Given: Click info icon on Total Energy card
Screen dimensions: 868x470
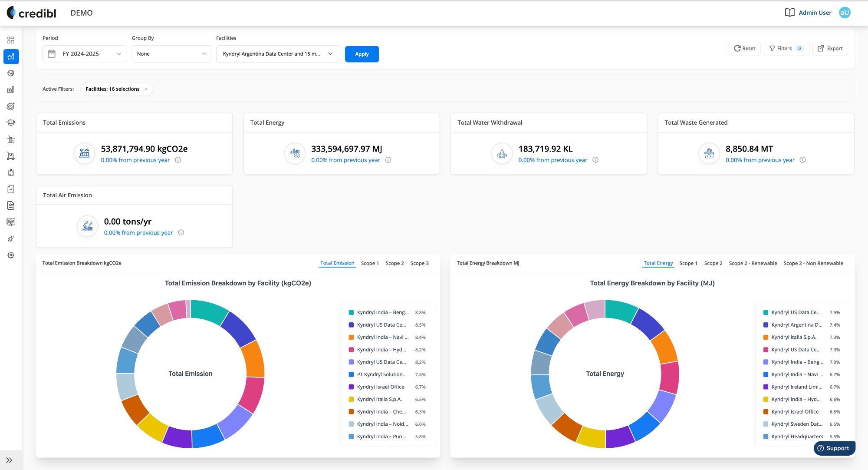Looking at the screenshot, I should coord(388,160).
